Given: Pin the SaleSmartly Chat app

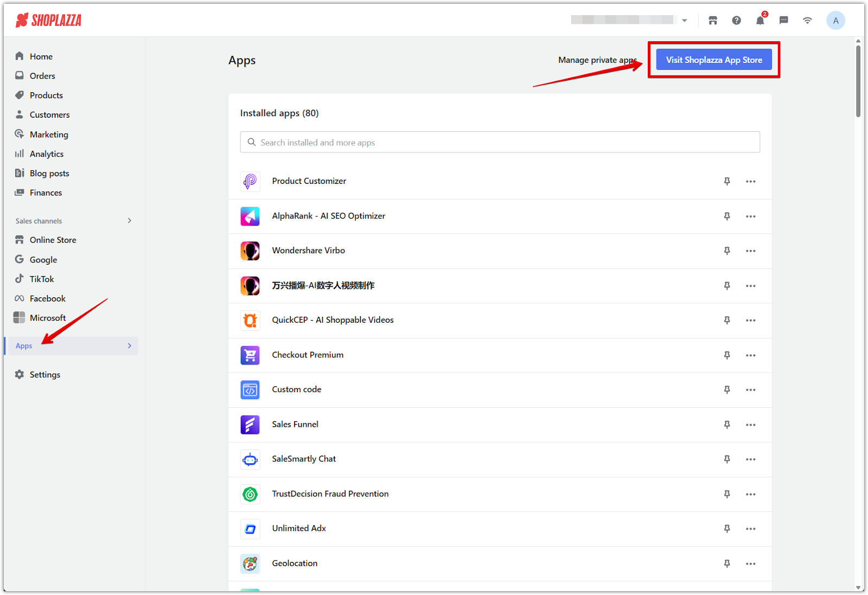Looking at the screenshot, I should [727, 459].
